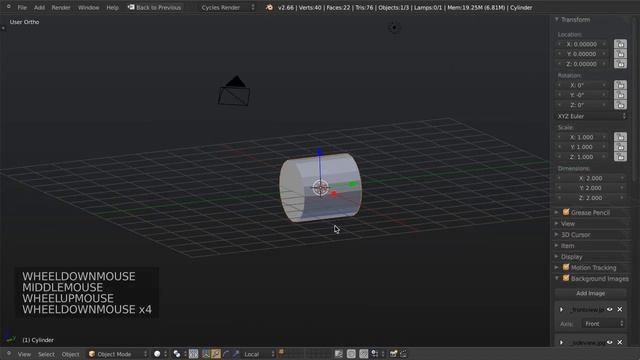Open the viewport shading selector

[x=160, y=354]
